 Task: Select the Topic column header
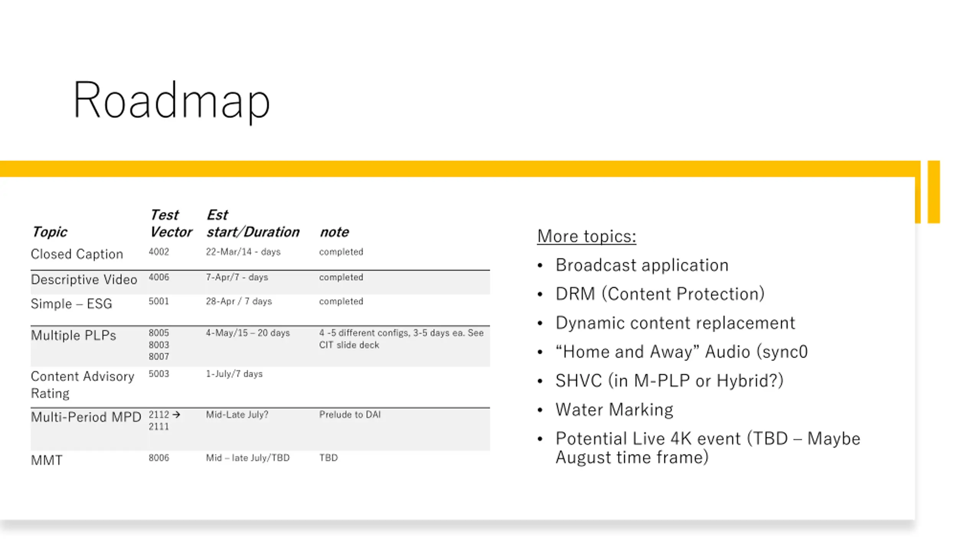tap(49, 232)
